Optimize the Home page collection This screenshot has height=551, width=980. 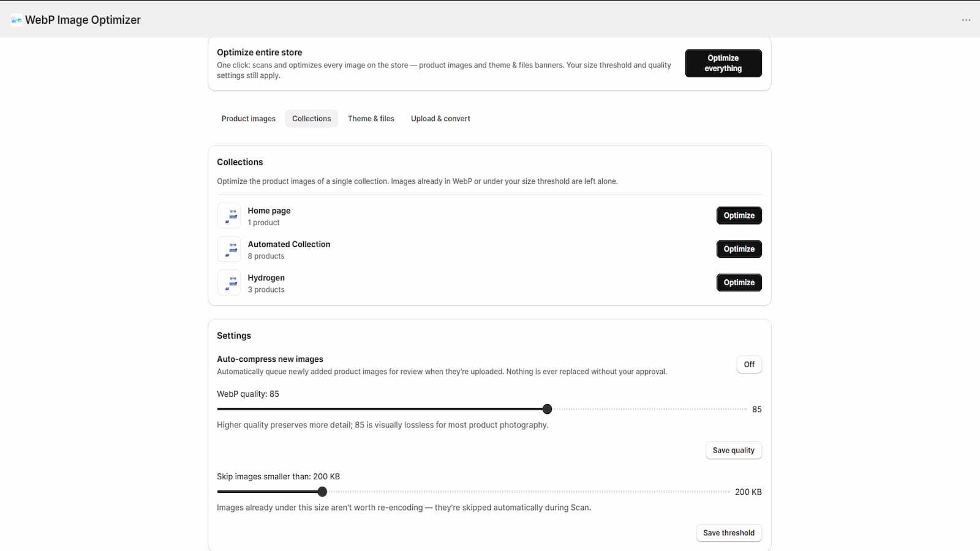[x=739, y=216]
